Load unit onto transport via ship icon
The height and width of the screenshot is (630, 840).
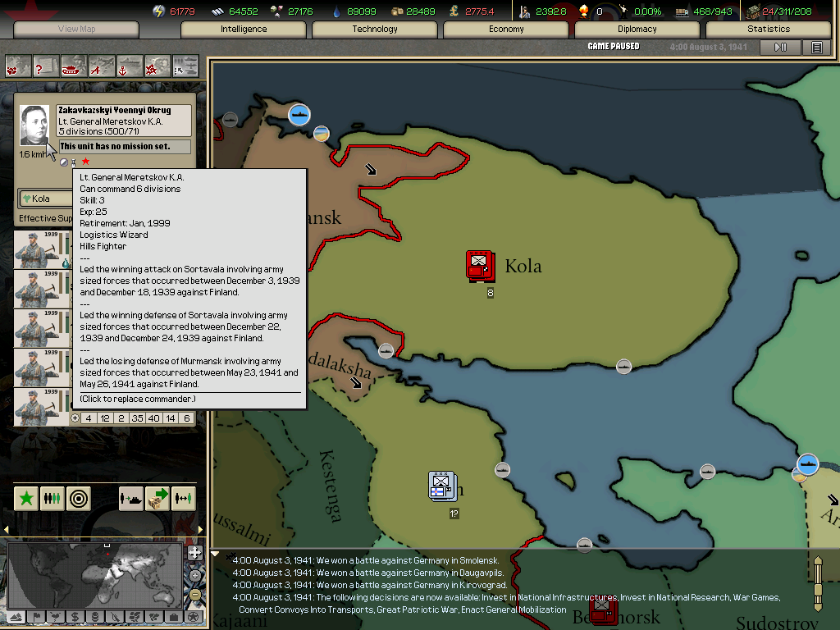(x=130, y=499)
